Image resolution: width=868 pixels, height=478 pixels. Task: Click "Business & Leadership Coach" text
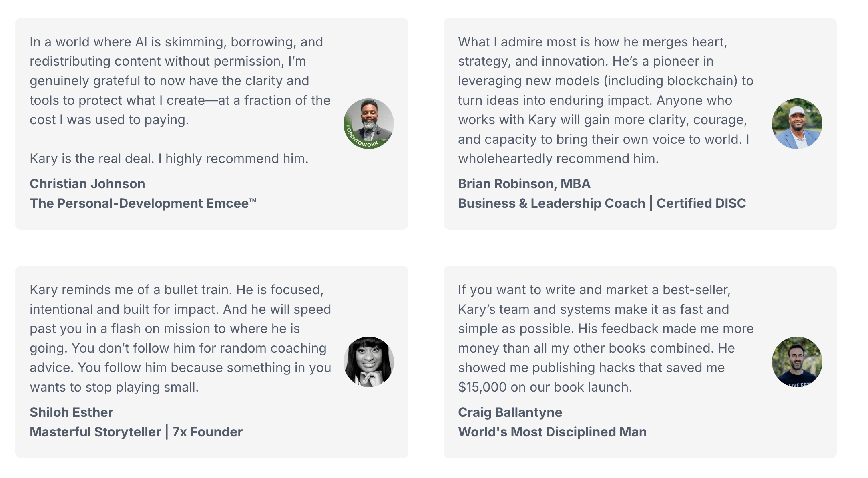[x=551, y=203]
